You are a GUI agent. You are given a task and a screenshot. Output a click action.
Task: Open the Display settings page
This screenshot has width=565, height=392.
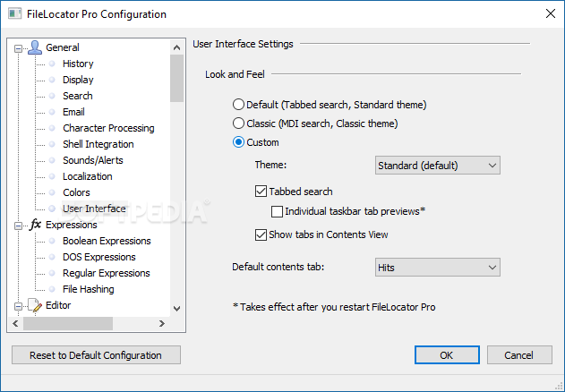pos(78,80)
